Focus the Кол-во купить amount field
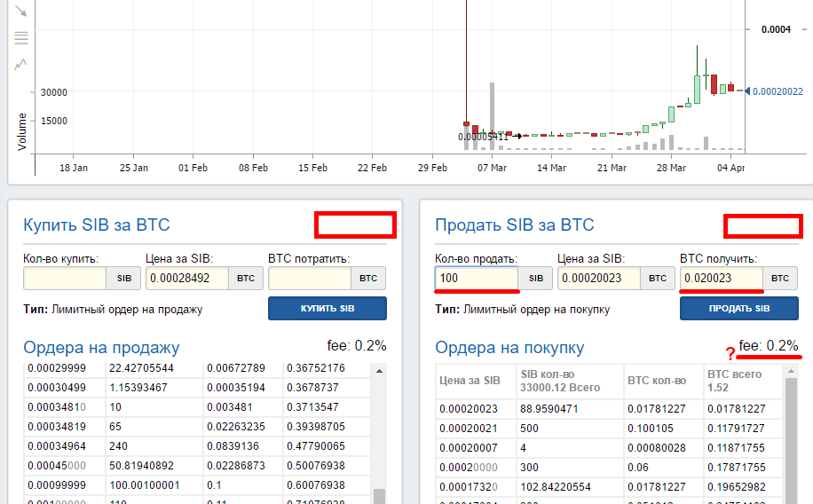Image resolution: width=813 pixels, height=504 pixels. pos(65,278)
